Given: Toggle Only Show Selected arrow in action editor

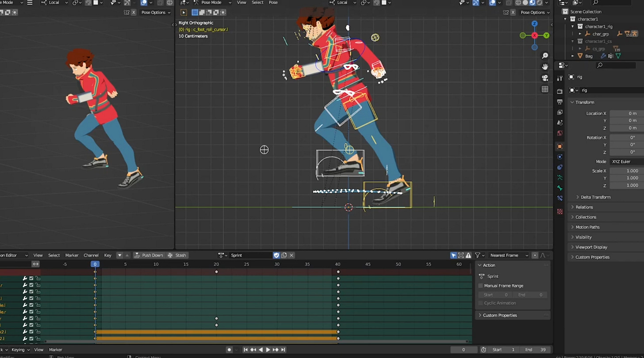Looking at the screenshot, I should point(453,255).
